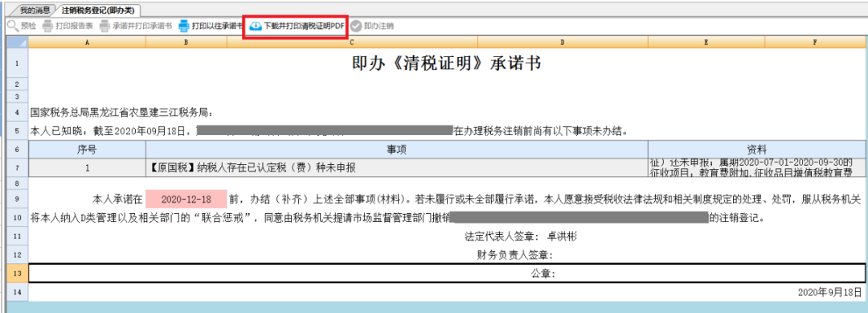The image size is (868, 313).
Task: Click 国家税务总局黑龙江省农垦建三江税务局 text
Action: point(122,113)
